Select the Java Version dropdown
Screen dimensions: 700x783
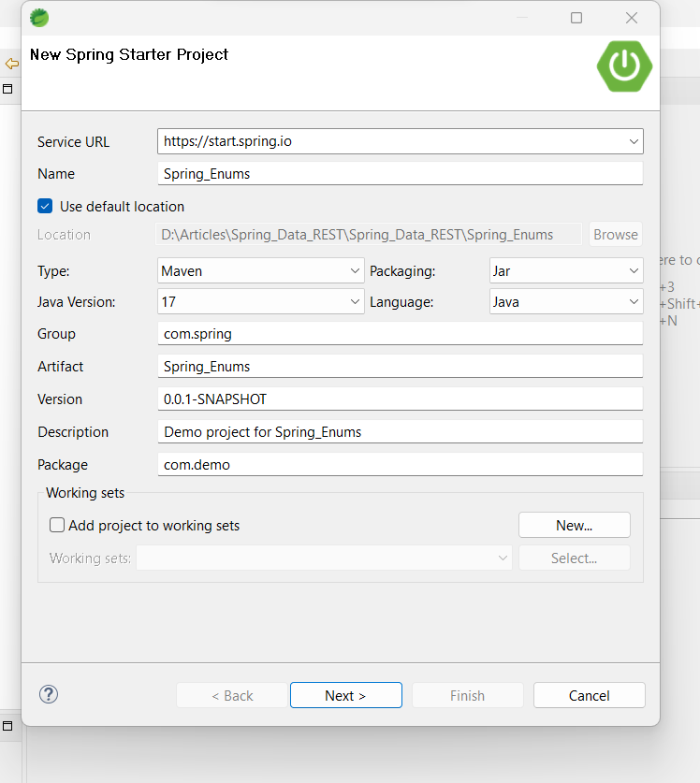[262, 302]
